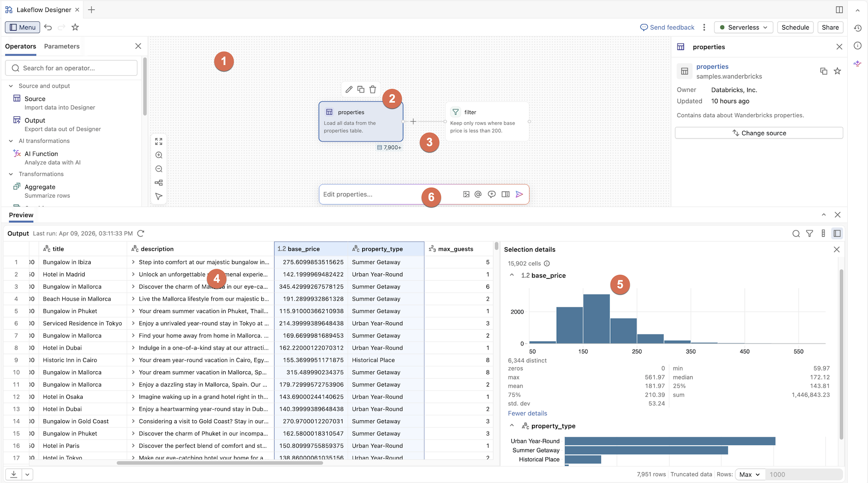Star this pipeline as favorite
Viewport: 868px width, 483px height.
75,27
